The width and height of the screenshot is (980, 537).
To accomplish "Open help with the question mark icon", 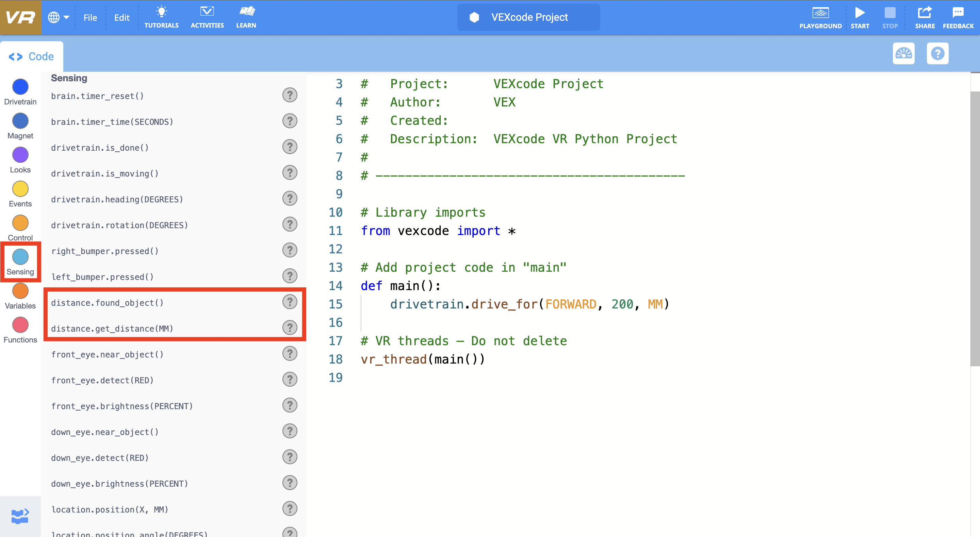I will click(x=937, y=53).
